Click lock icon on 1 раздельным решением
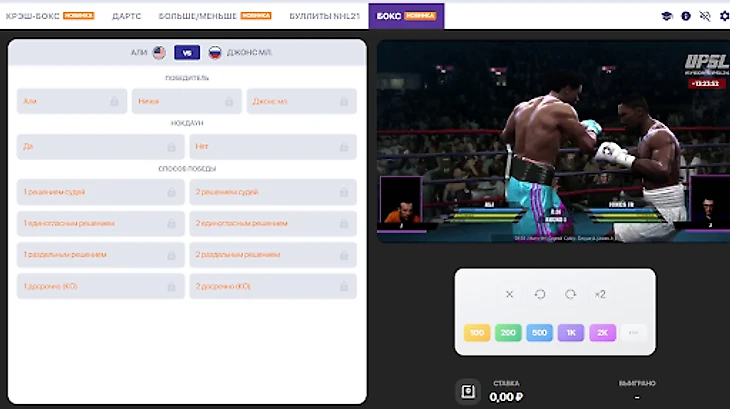This screenshot has height=409, width=730. coord(171,255)
